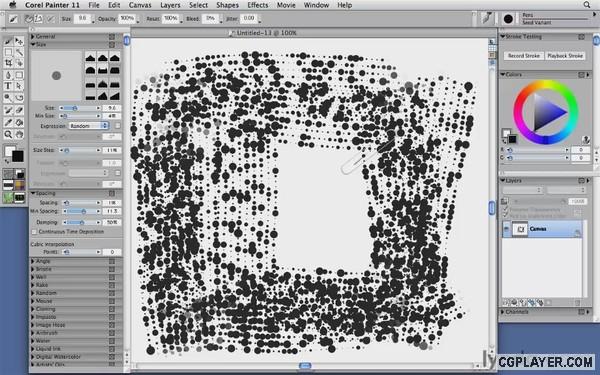
Task: Open the Layers menu
Action: 170,5
